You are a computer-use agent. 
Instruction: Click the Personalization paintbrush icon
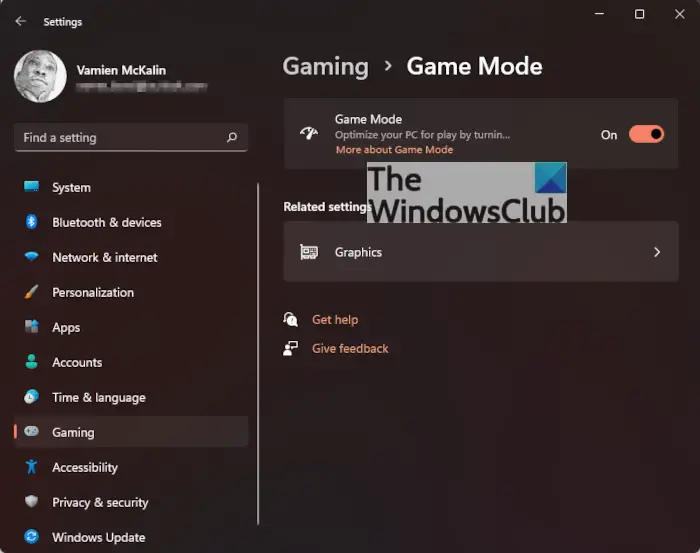click(x=31, y=292)
